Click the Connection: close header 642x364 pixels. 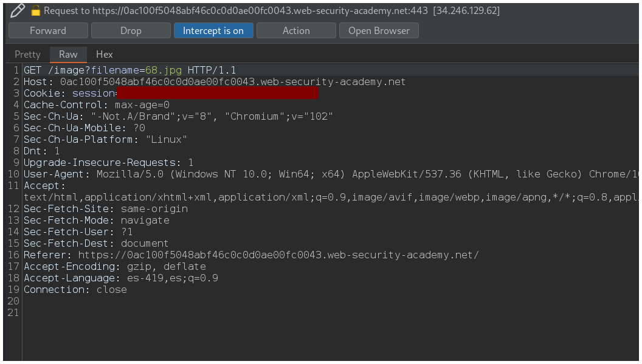pos(75,290)
